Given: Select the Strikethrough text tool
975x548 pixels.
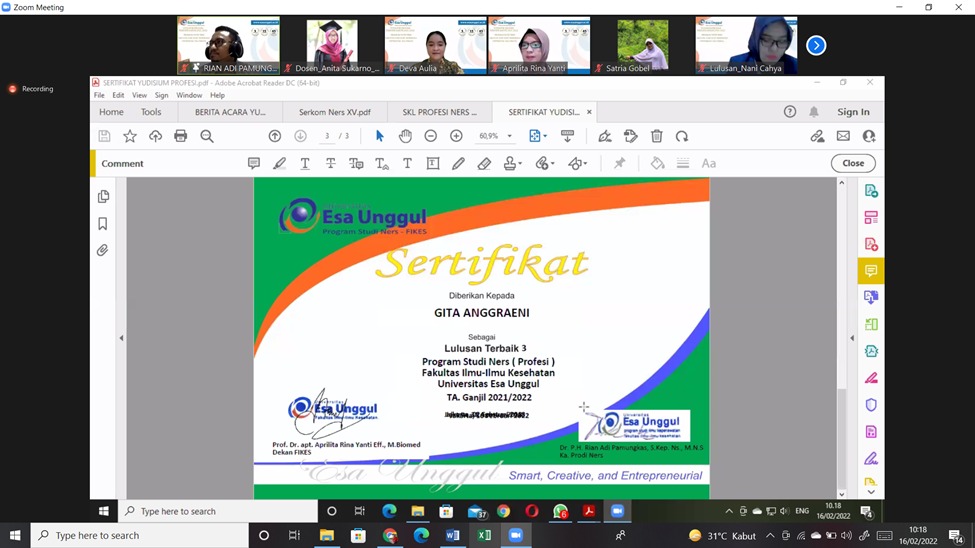Looking at the screenshot, I should pyautogui.click(x=330, y=164).
